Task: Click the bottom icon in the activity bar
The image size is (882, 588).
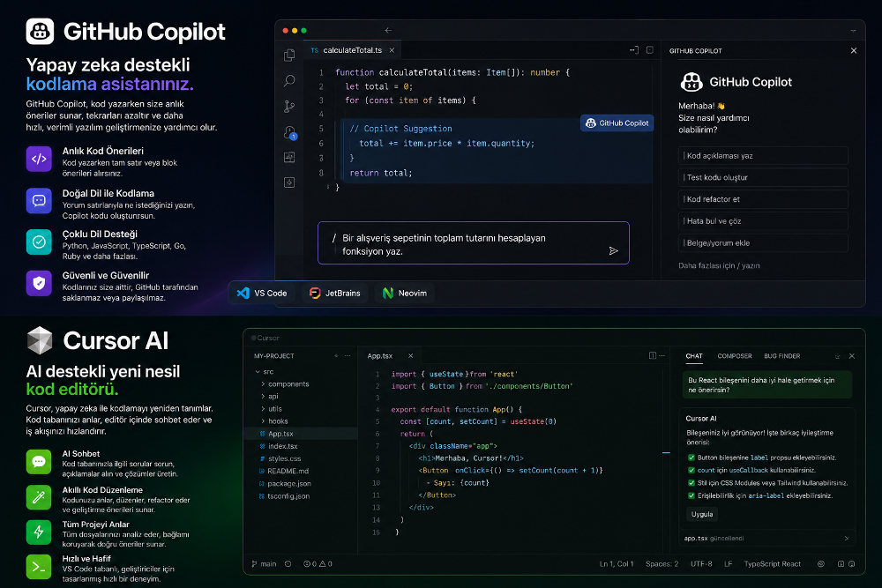Action: coord(289,182)
